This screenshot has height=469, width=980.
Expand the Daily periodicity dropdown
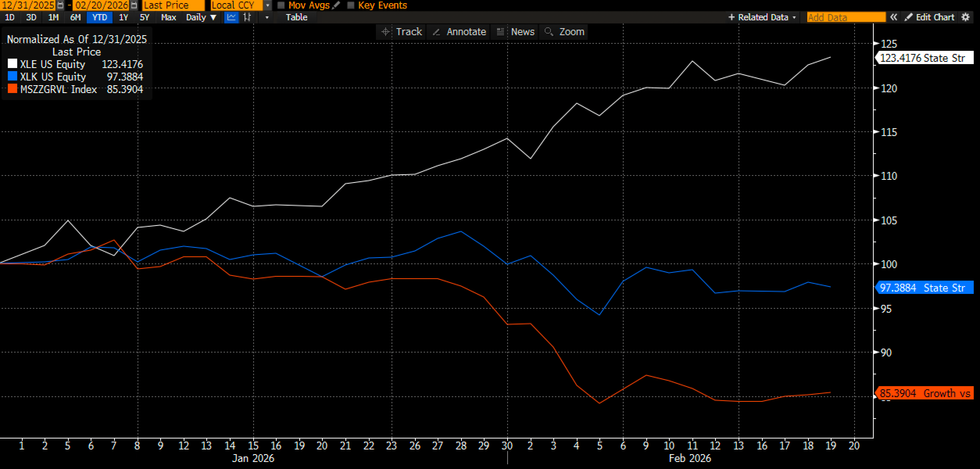[201, 17]
